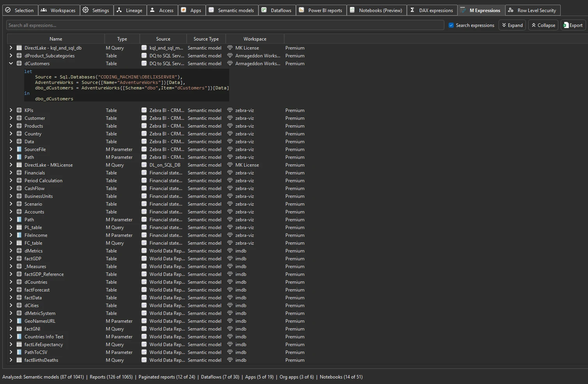Expand the PL_table row
The image size is (588, 384).
(11, 228)
